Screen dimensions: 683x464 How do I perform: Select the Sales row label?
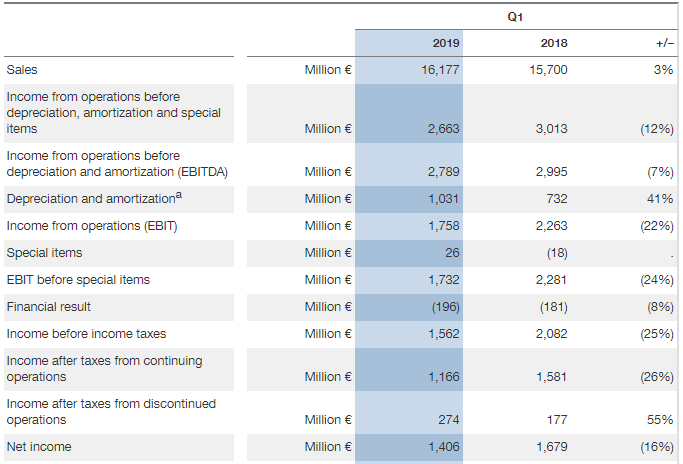[22, 70]
